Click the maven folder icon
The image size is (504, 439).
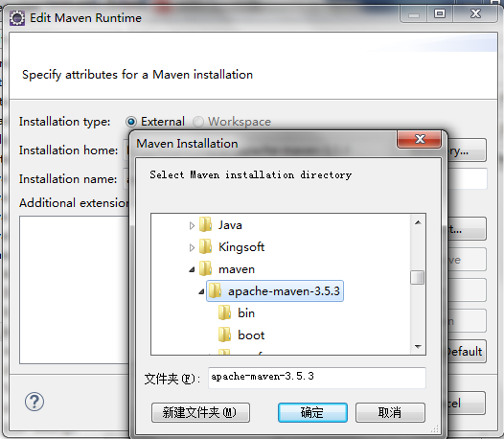[205, 268]
